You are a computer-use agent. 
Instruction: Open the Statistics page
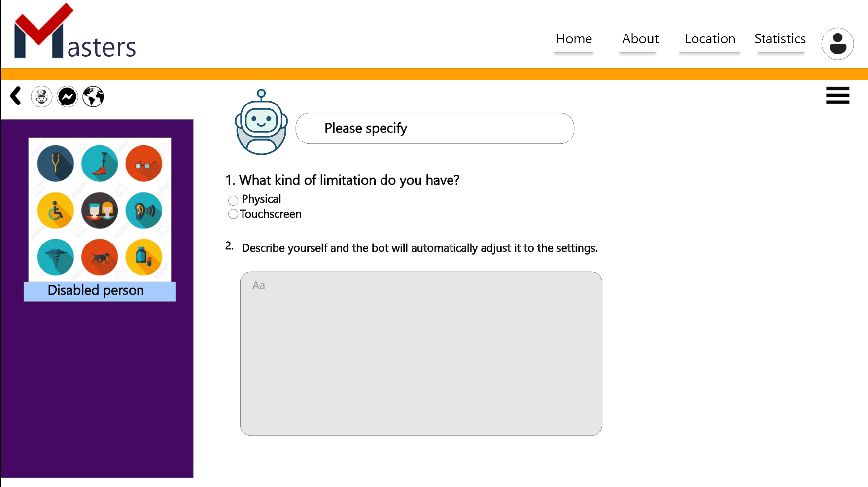[x=780, y=39]
